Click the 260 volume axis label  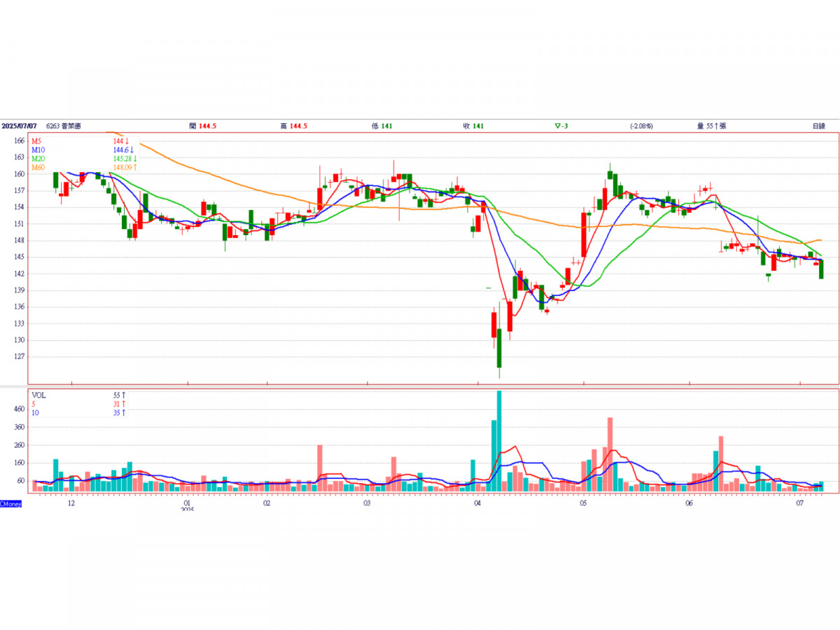[19, 445]
